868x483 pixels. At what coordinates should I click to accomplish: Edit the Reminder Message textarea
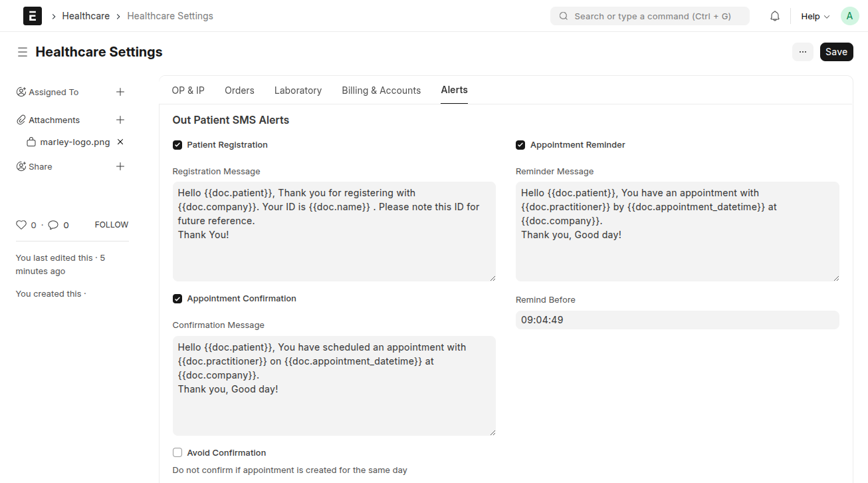pos(677,232)
